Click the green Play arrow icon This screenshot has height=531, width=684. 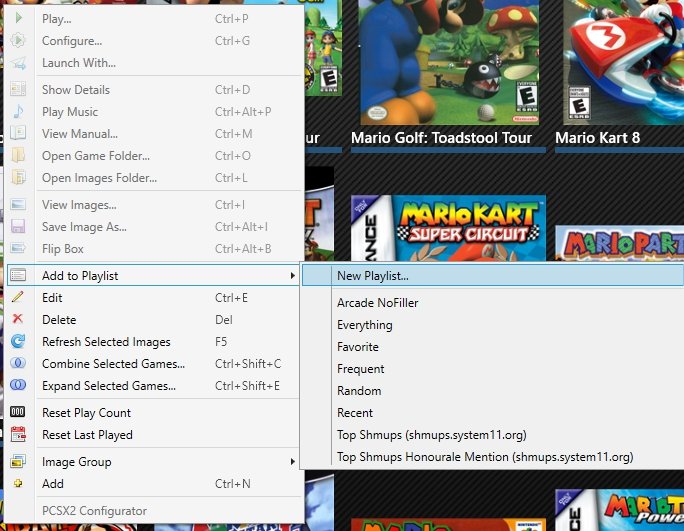(18, 18)
